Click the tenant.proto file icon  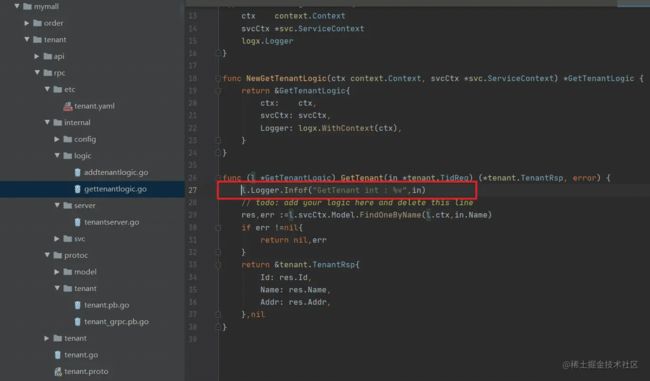point(58,371)
